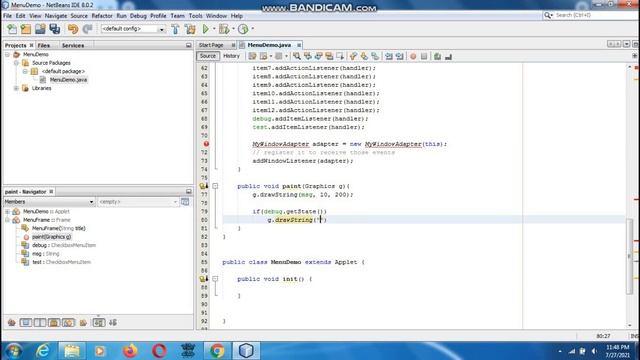Image resolution: width=640 pixels, height=360 pixels.
Task: Click the red error marker on line 71
Action: tap(206, 144)
